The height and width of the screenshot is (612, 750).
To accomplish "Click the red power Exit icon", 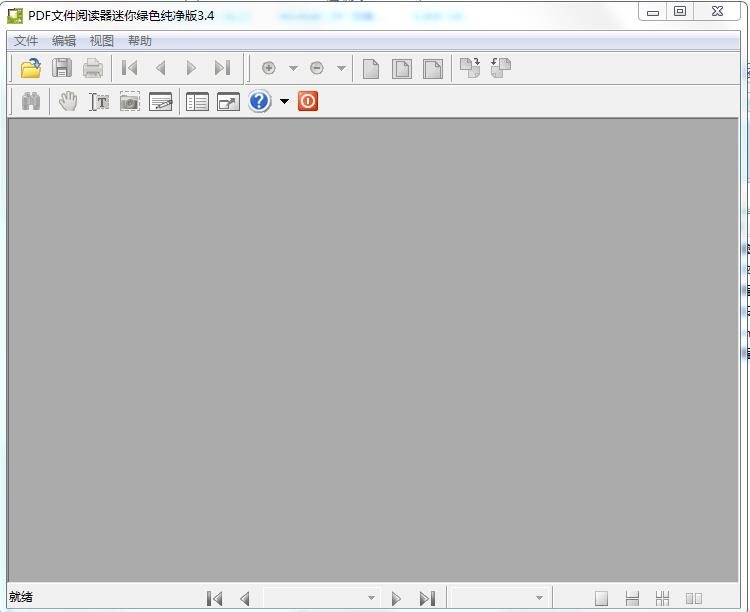I will click(x=308, y=101).
